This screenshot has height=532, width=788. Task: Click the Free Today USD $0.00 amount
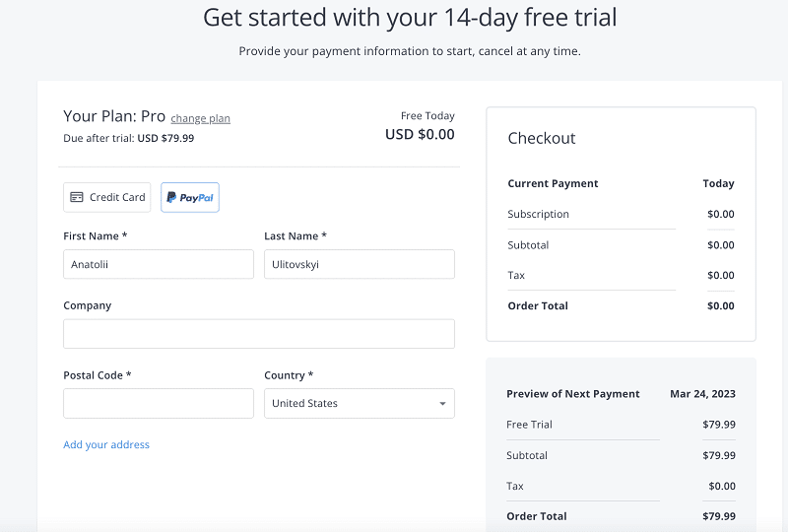click(420, 134)
